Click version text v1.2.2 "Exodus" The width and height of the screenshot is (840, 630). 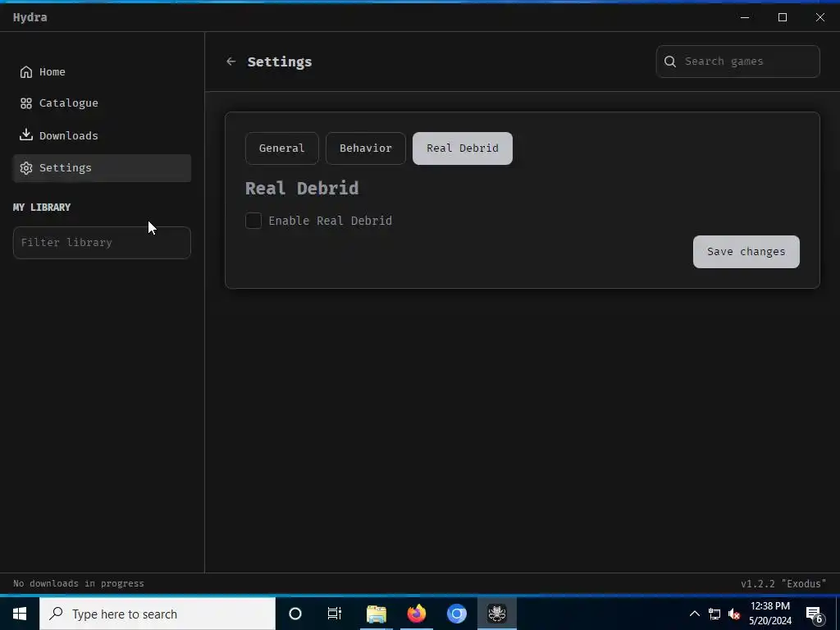point(783,583)
